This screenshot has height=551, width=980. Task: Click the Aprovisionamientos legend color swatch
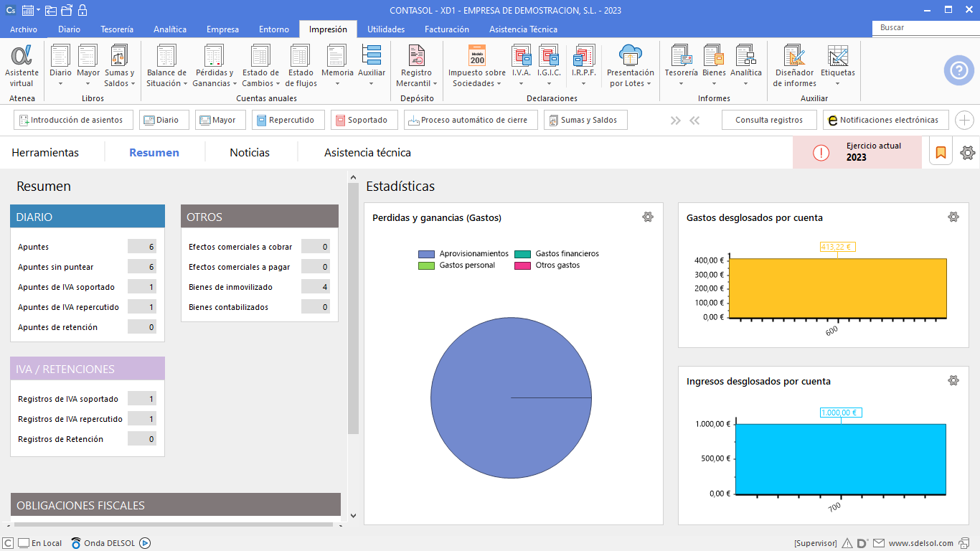(427, 254)
